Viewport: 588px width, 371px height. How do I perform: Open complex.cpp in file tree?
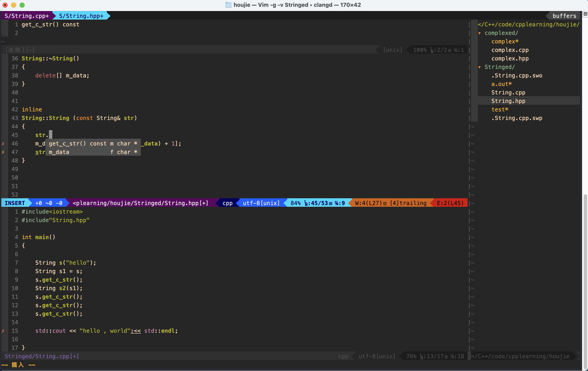click(510, 50)
